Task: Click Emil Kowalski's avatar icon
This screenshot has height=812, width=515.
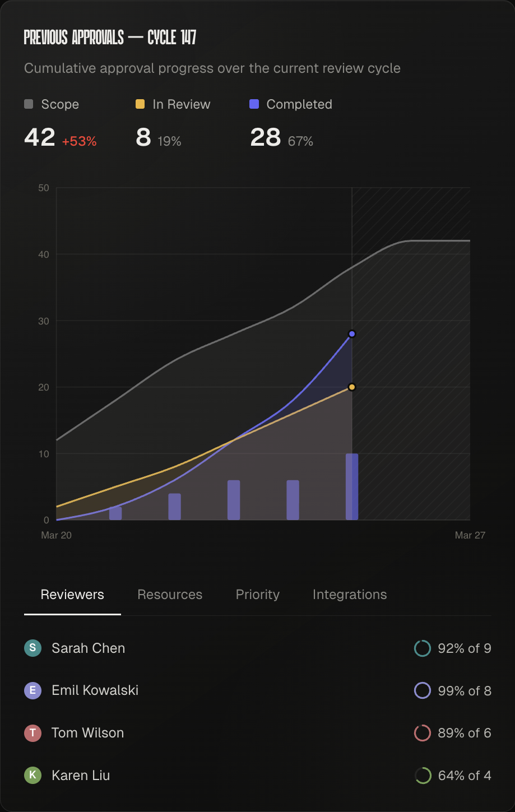Action: coord(33,690)
